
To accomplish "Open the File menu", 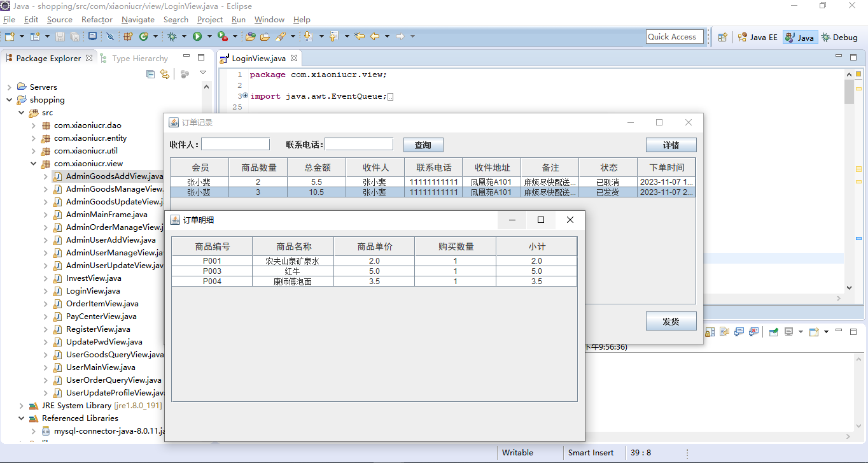I will pos(9,20).
